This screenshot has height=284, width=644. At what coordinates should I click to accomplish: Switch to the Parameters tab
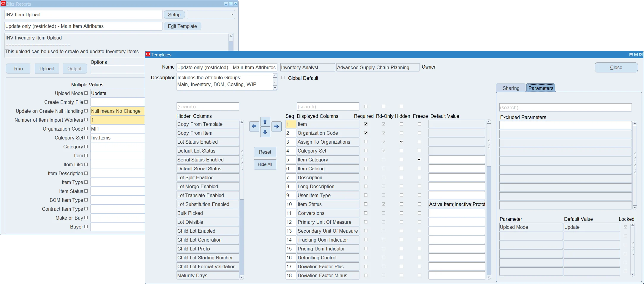[x=541, y=88]
